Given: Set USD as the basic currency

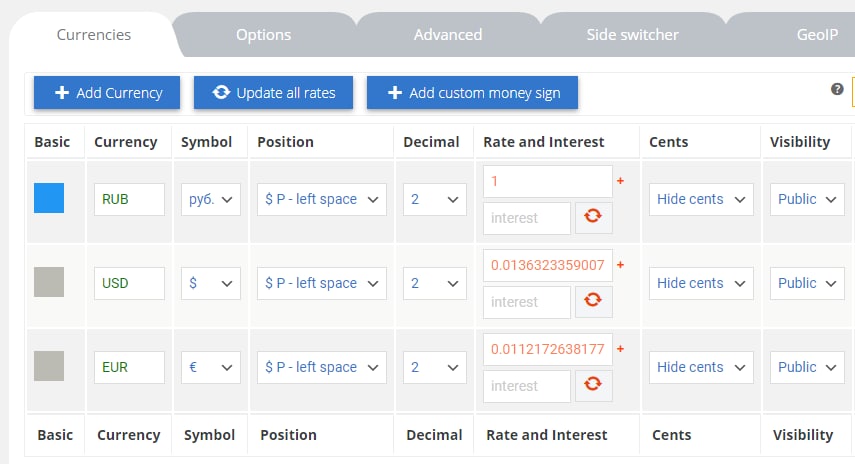Looking at the screenshot, I should 49,282.
